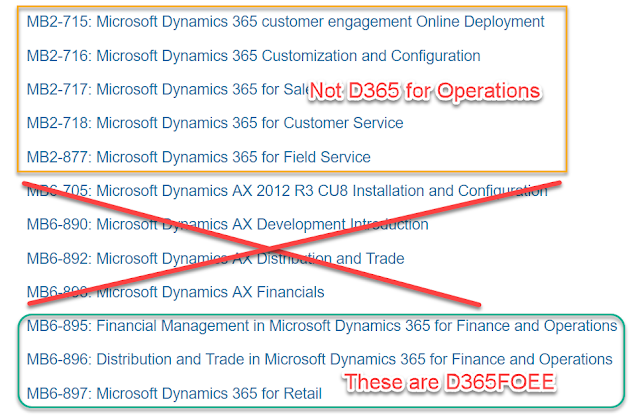The image size is (640, 419).
Task: Open MB6-895 Financial Management exam link
Action: click(x=322, y=326)
